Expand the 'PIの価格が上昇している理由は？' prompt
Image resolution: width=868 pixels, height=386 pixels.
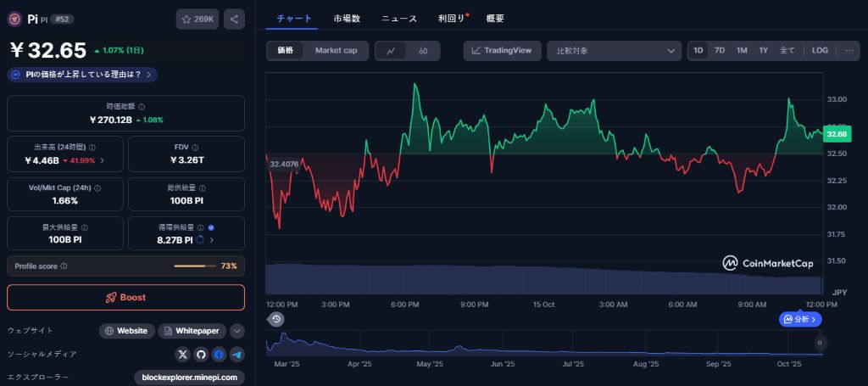[x=82, y=75]
